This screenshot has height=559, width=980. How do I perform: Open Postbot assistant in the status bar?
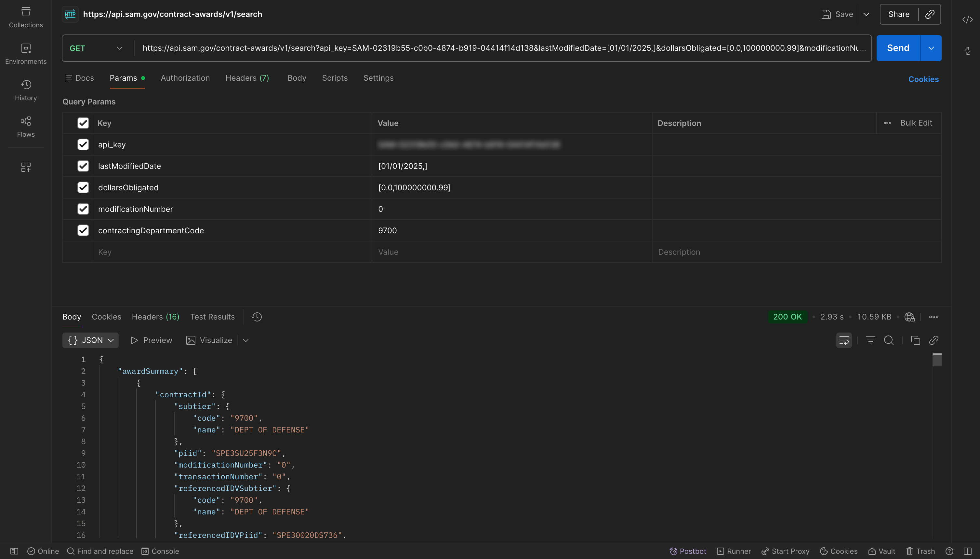pyautogui.click(x=687, y=551)
